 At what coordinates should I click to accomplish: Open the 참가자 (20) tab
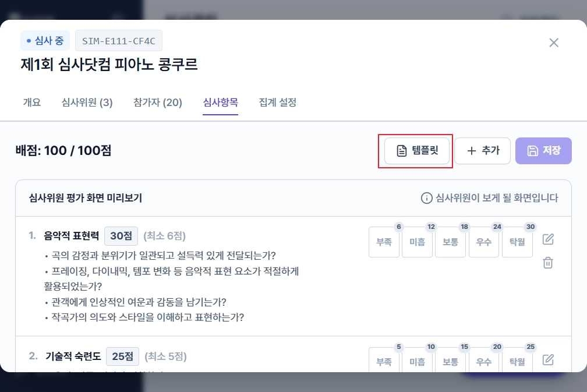tap(157, 103)
